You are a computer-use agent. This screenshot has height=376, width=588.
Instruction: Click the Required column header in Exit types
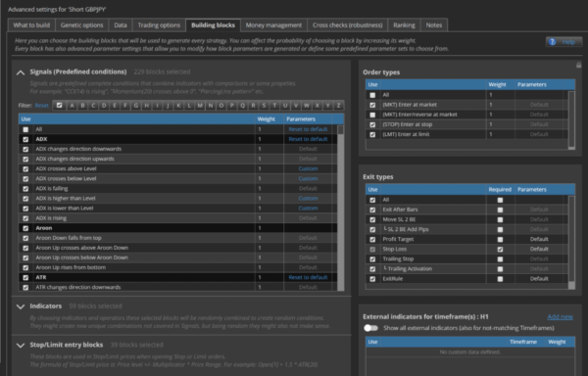500,190
